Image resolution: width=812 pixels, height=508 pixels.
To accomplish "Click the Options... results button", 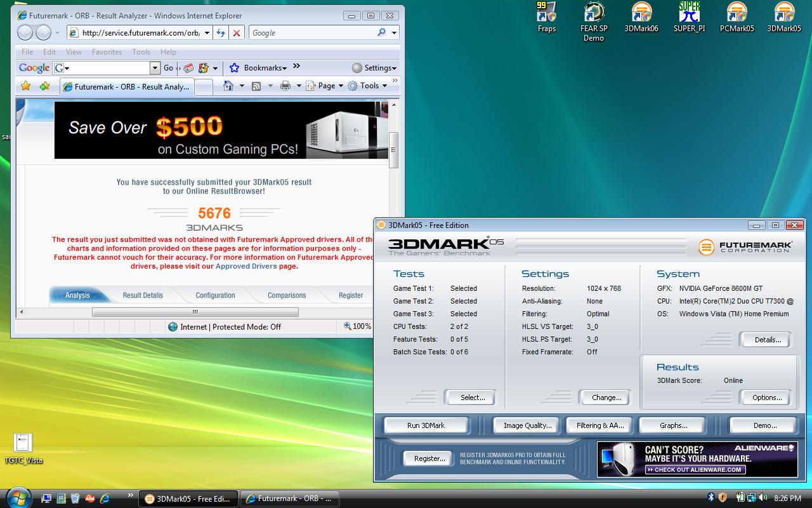I will pyautogui.click(x=766, y=398).
